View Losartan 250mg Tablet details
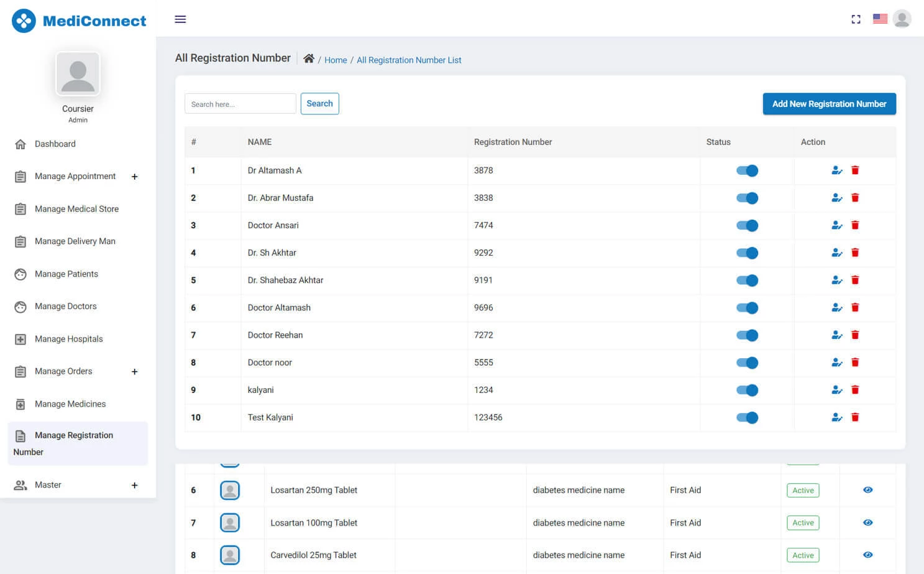The height and width of the screenshot is (574, 924). 867,490
